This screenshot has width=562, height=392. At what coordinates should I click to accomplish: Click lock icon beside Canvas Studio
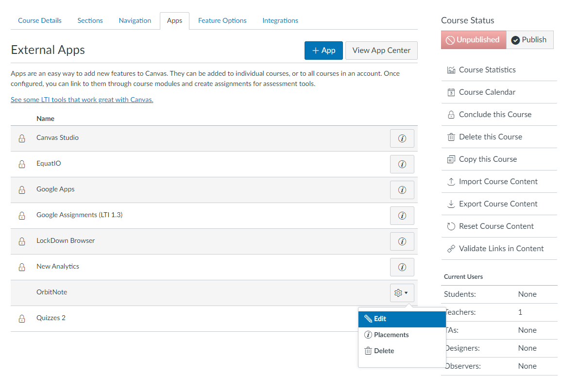[x=22, y=138]
